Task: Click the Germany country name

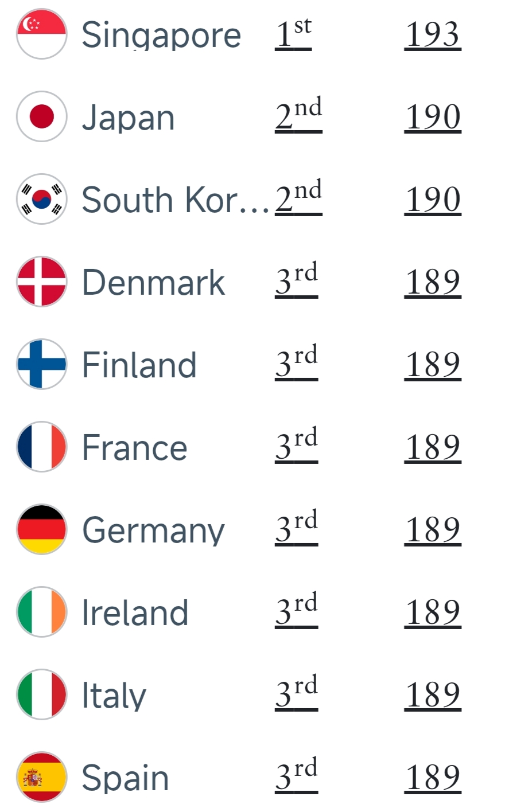Action: pyautogui.click(x=153, y=530)
